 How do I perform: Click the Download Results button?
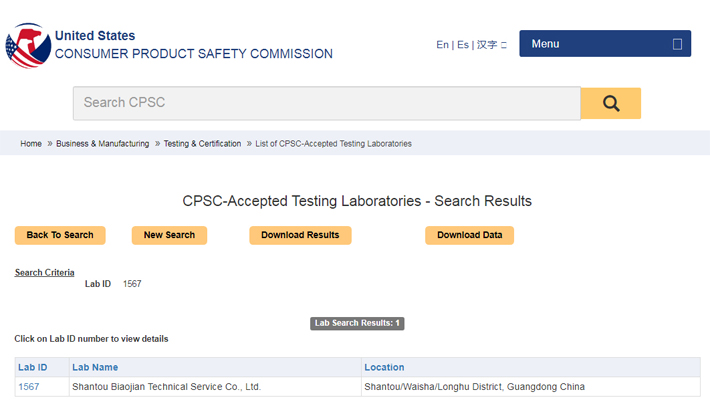tap(300, 235)
